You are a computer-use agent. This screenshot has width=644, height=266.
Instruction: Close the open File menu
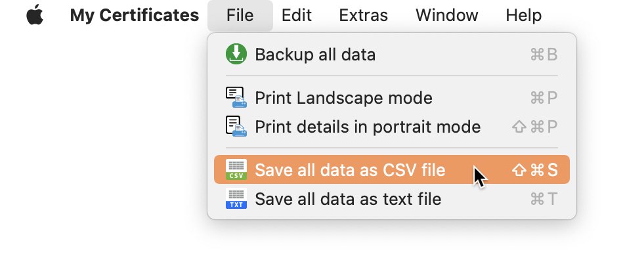coord(240,15)
